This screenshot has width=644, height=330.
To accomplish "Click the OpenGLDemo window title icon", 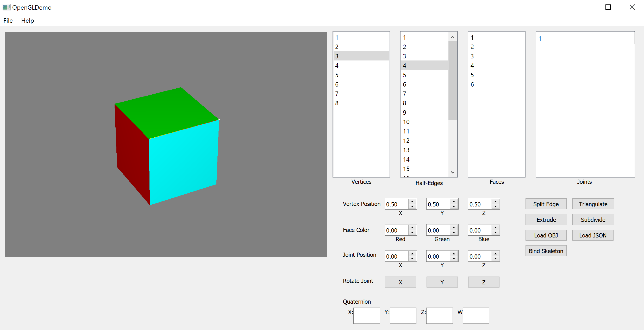I will (6, 7).
